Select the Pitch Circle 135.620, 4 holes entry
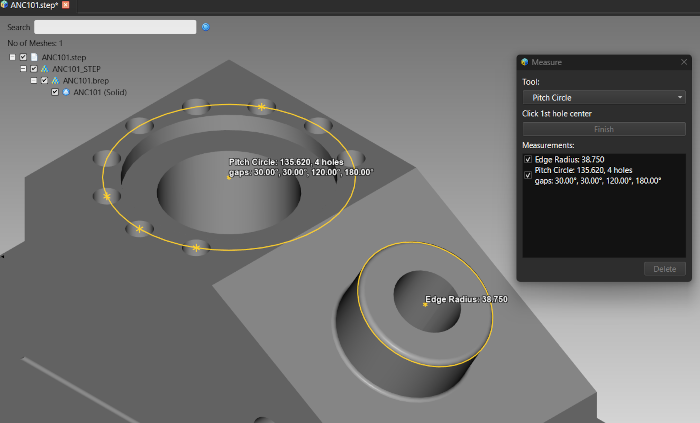 598,175
